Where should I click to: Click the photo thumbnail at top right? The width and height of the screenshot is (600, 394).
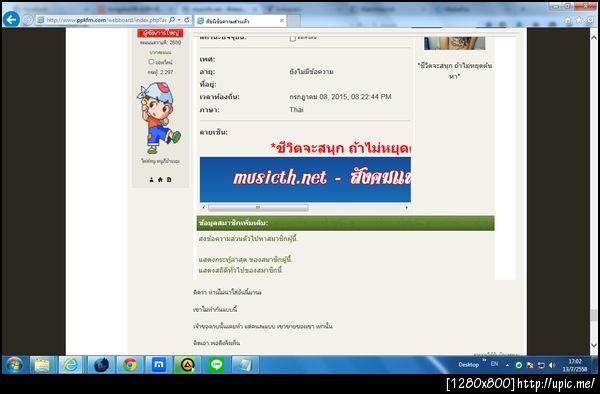454,43
